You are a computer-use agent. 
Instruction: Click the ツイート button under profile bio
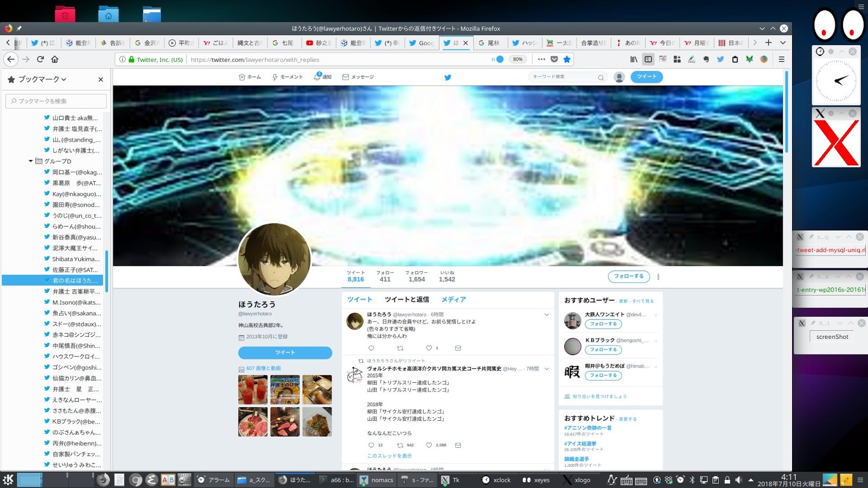click(285, 352)
